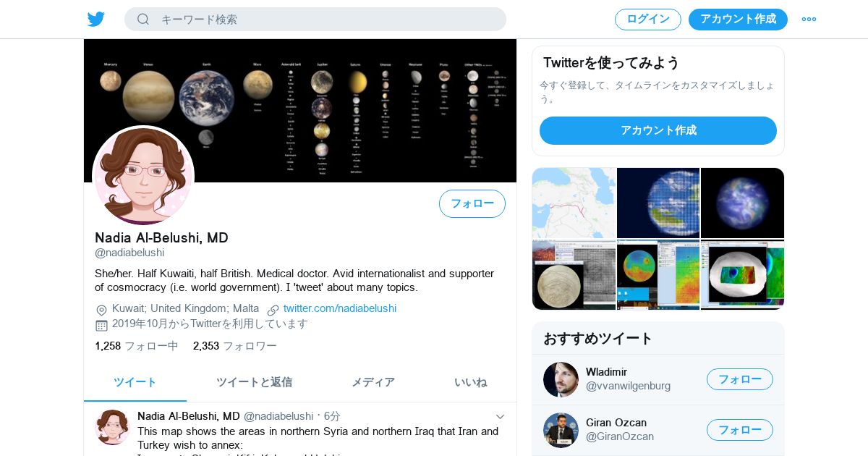The image size is (868, 456).
Task: Click Nadia Al-Belushi's large profile avatar
Action: pos(143,176)
